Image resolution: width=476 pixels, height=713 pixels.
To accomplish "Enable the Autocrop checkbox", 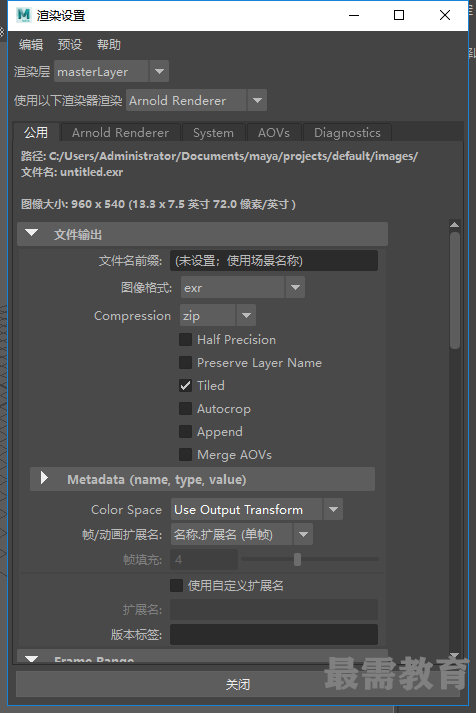I will click(x=185, y=408).
